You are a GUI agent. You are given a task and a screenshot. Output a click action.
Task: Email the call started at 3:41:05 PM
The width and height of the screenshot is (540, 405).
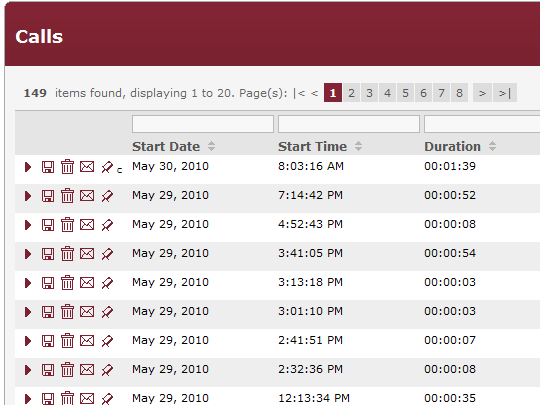(x=87, y=254)
